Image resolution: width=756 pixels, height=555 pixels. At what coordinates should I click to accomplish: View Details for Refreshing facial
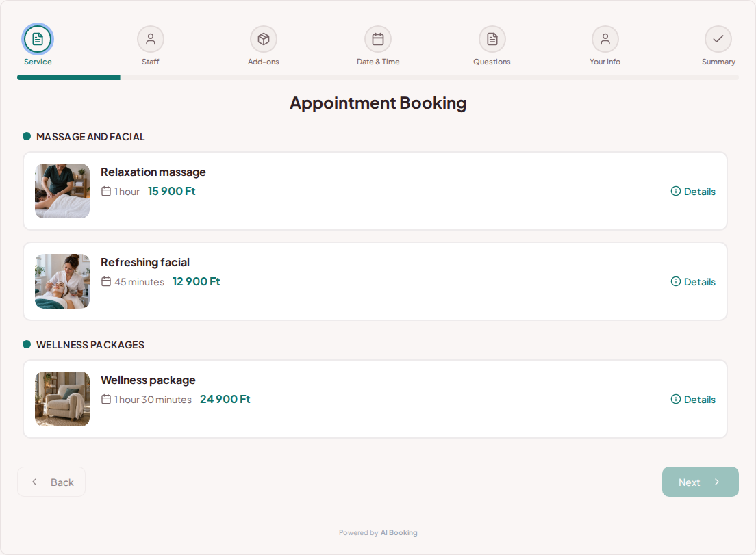pyautogui.click(x=693, y=281)
